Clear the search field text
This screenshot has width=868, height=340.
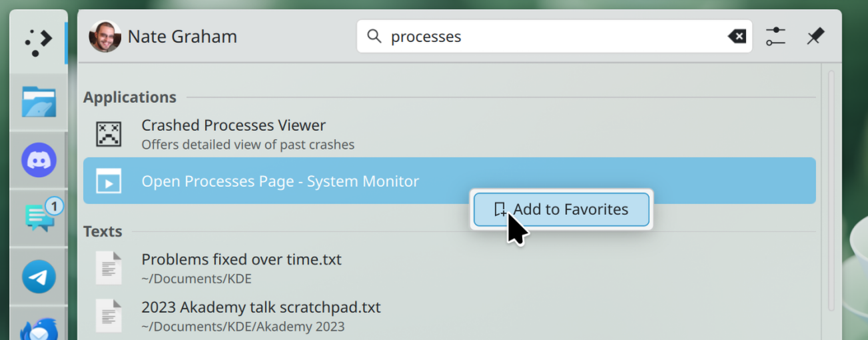point(737,37)
